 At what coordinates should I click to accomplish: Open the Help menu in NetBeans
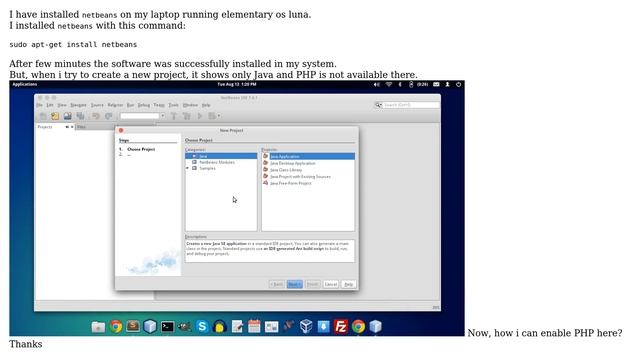pyautogui.click(x=206, y=105)
